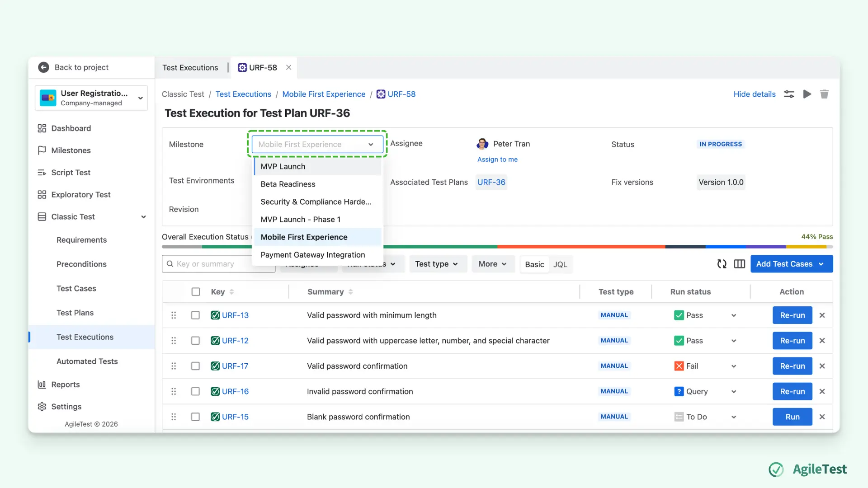Screen dimensions: 868x488
Task: Open run status dropdown for URF-17
Action: pyautogui.click(x=734, y=366)
